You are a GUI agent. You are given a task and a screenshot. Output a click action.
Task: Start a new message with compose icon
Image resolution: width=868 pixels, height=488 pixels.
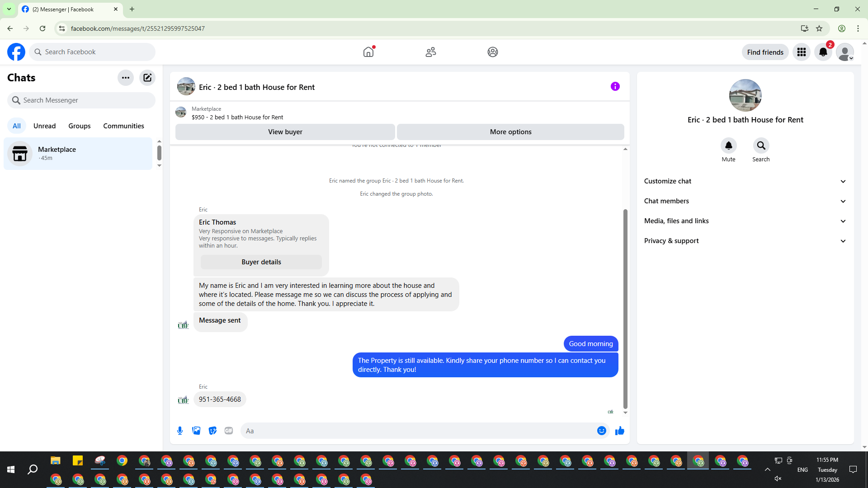[147, 78]
